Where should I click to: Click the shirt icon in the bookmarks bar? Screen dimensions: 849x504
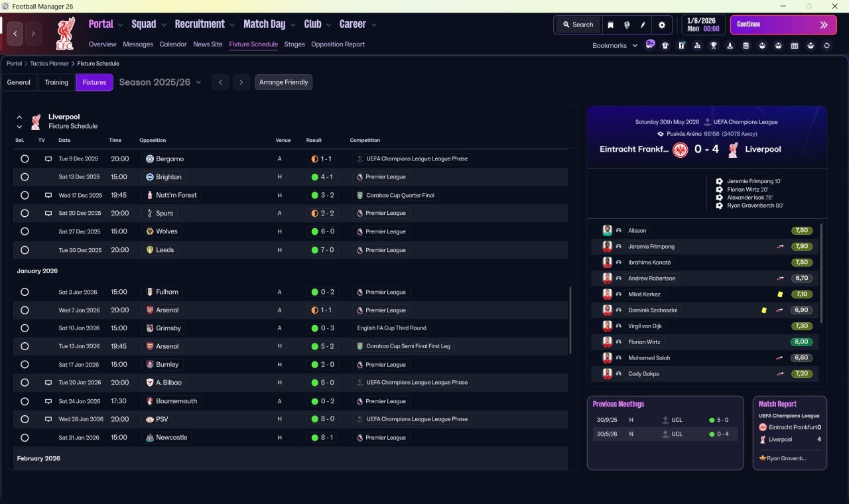coord(665,46)
